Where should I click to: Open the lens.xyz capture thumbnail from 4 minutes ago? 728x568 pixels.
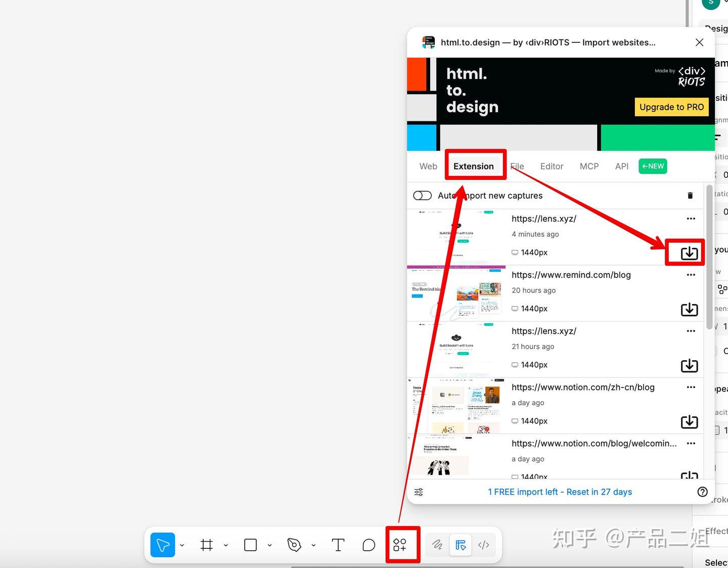coord(456,237)
